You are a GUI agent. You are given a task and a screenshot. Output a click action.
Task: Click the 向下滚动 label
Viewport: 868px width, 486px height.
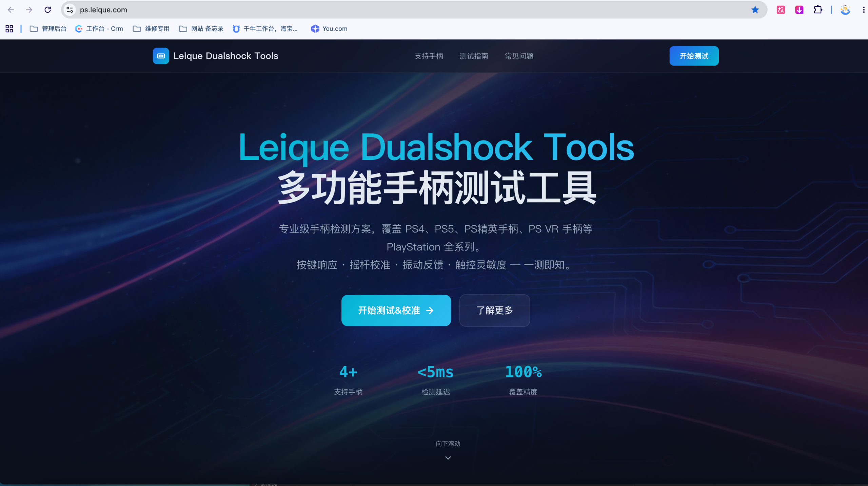click(448, 444)
